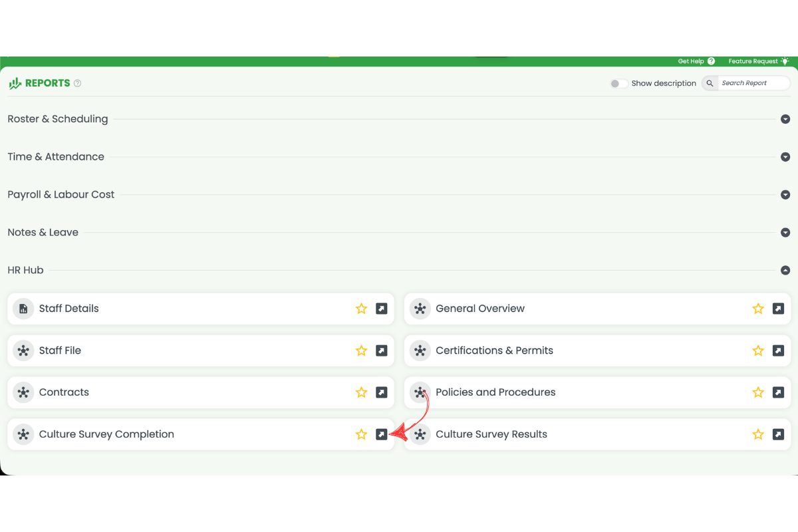Favorite the Staff File report
Image resolution: width=798 pixels, height=532 pixels.
click(x=361, y=350)
